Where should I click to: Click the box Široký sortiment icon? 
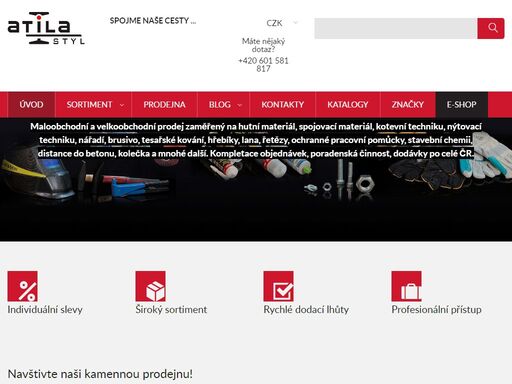pyautogui.click(x=150, y=286)
